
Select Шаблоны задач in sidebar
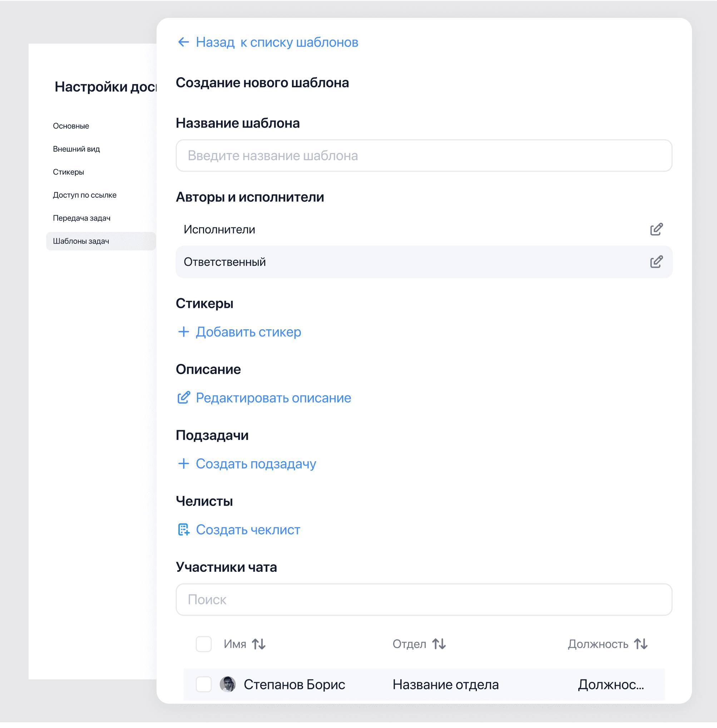(81, 241)
